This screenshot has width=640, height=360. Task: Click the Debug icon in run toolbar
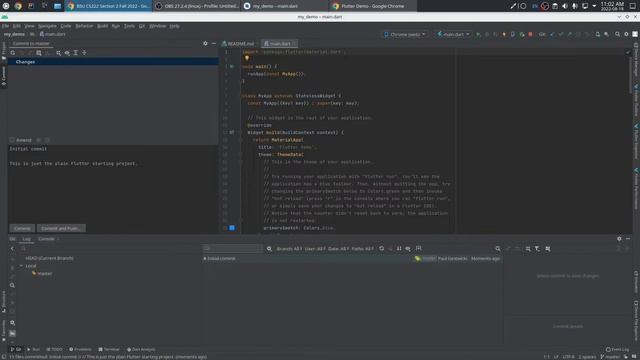click(x=487, y=34)
